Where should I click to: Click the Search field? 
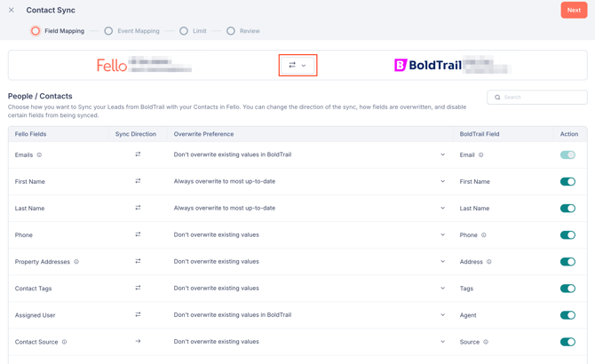click(x=537, y=98)
